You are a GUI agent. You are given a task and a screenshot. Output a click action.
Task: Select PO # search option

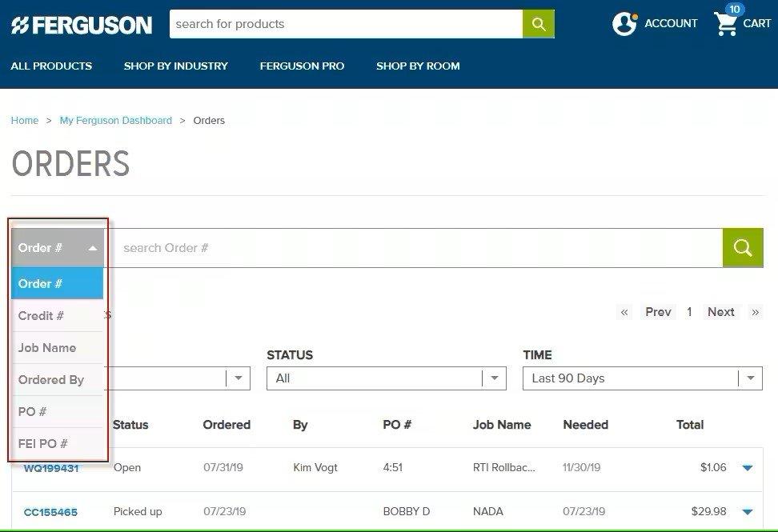click(57, 411)
